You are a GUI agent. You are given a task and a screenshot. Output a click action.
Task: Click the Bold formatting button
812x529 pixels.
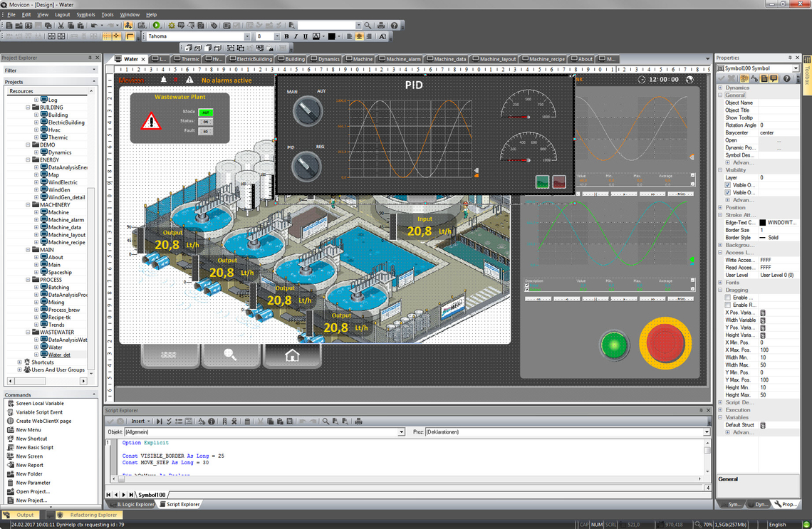coord(286,36)
